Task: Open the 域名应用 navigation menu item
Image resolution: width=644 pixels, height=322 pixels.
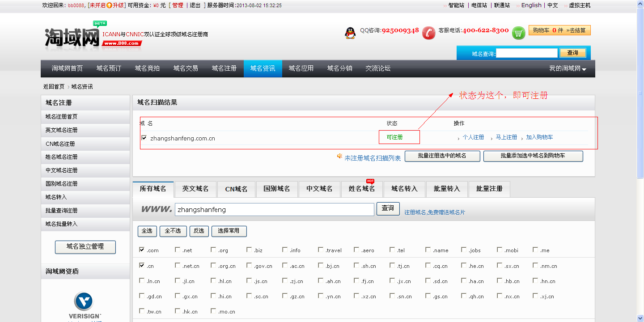Action: point(301,68)
